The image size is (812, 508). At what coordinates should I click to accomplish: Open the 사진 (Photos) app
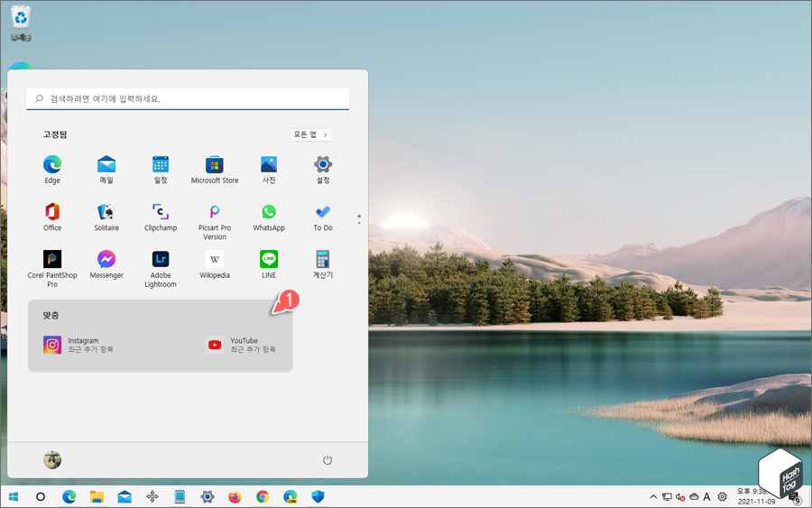click(x=269, y=170)
